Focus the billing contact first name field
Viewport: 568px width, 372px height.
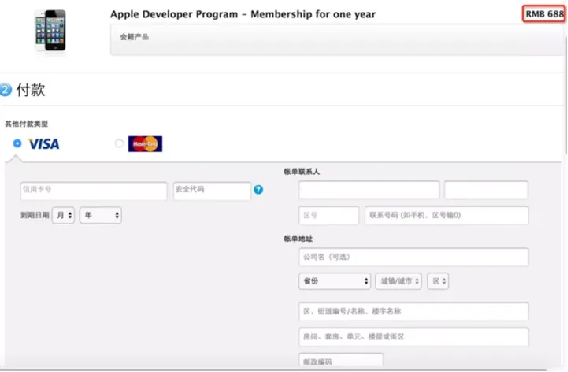pyautogui.click(x=369, y=189)
